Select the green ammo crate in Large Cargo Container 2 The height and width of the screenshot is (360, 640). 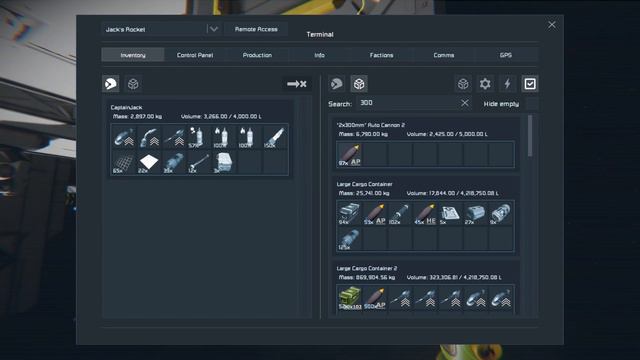(x=349, y=298)
